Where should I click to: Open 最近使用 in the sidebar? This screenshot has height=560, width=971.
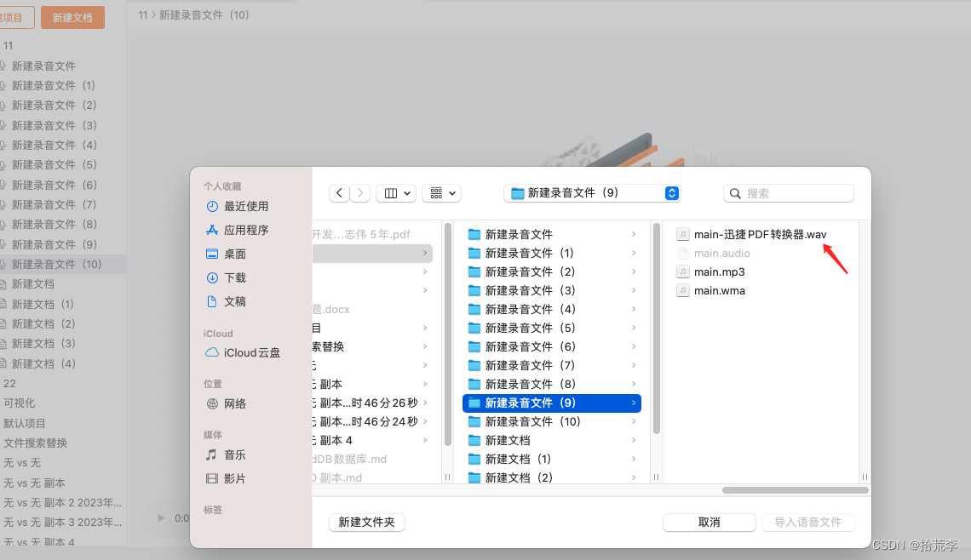tap(246, 206)
